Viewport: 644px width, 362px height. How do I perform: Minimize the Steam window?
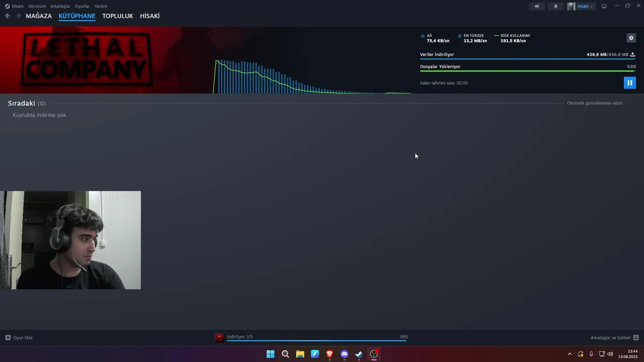coord(617,6)
